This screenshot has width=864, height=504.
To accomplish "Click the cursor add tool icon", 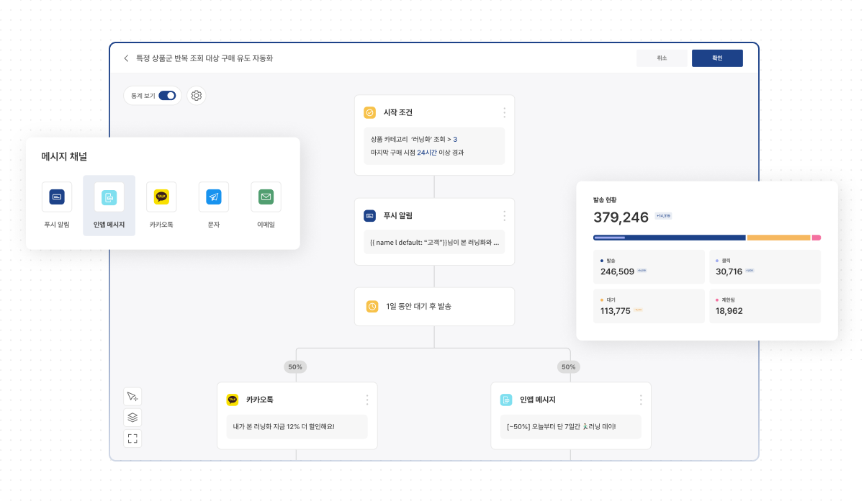I will tap(132, 397).
